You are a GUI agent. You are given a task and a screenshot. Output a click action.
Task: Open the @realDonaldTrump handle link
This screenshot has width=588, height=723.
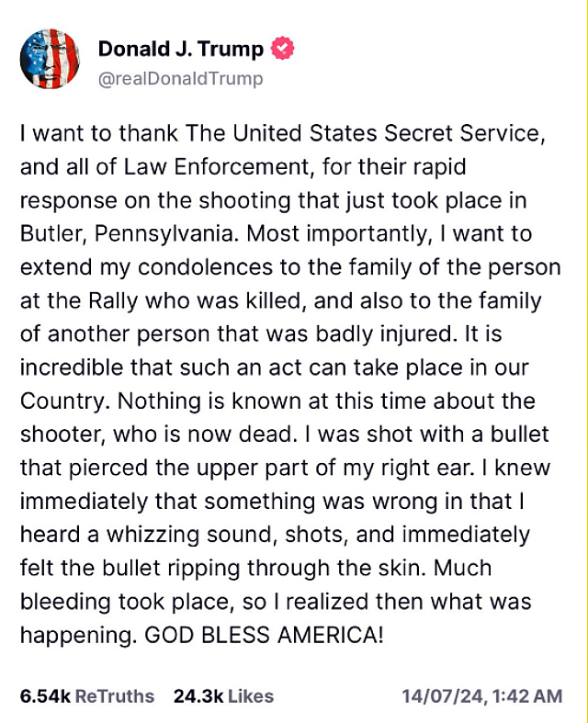[180, 78]
